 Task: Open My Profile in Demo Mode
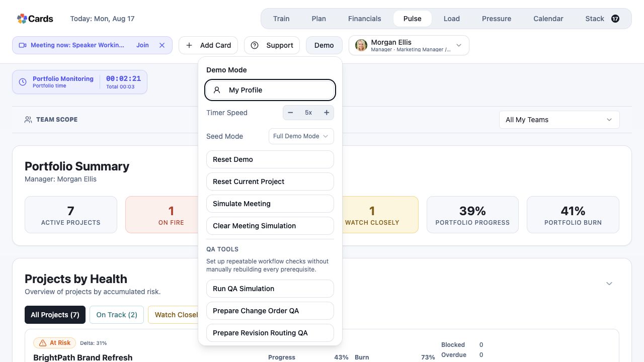coord(270,90)
